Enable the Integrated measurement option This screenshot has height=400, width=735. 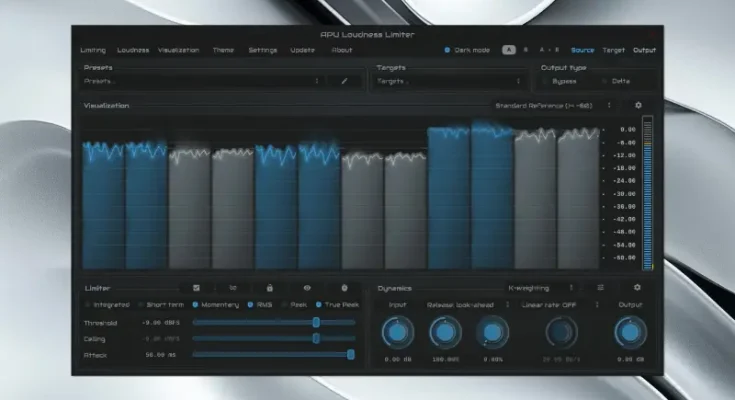89,304
